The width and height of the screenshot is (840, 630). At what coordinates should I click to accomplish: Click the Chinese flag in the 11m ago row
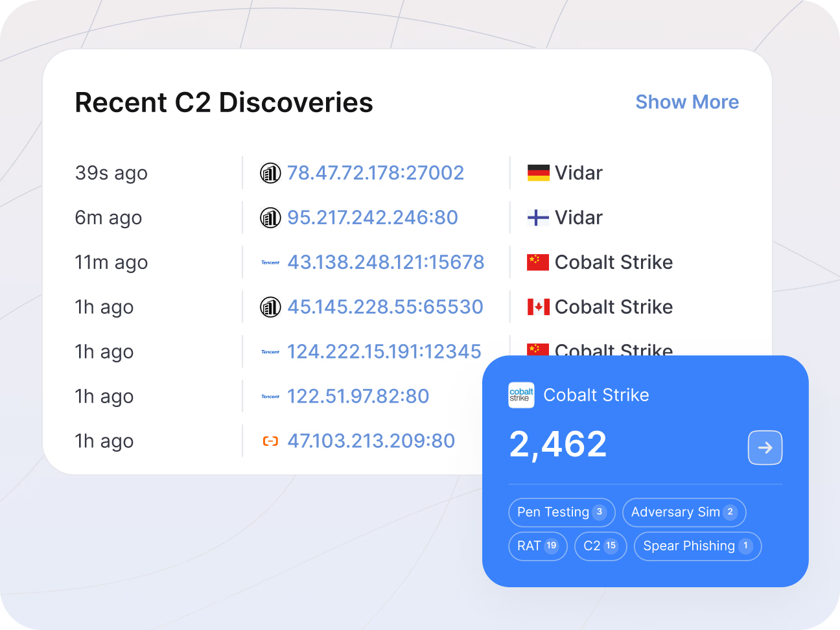[x=538, y=262]
